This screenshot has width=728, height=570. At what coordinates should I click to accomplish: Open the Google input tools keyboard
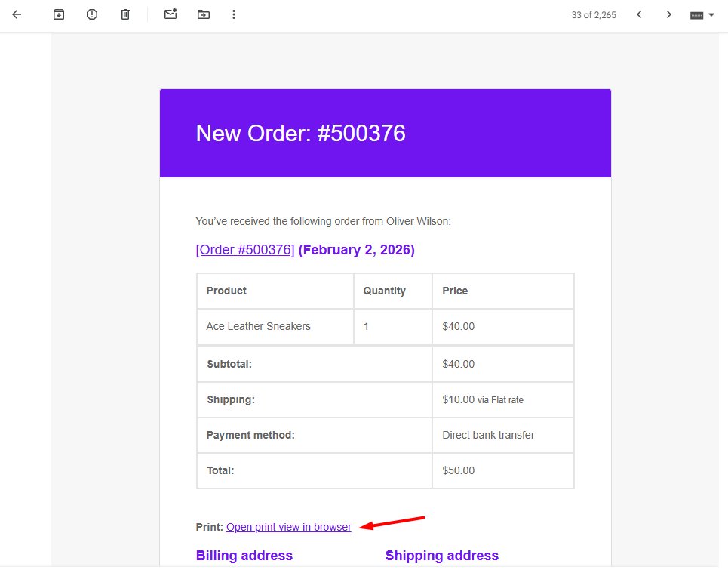pyautogui.click(x=699, y=14)
